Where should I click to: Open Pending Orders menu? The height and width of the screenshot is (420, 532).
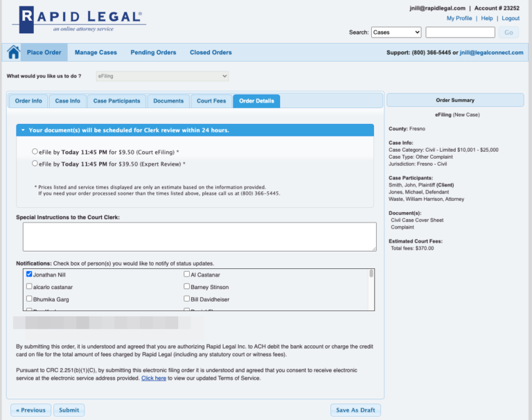pos(153,52)
